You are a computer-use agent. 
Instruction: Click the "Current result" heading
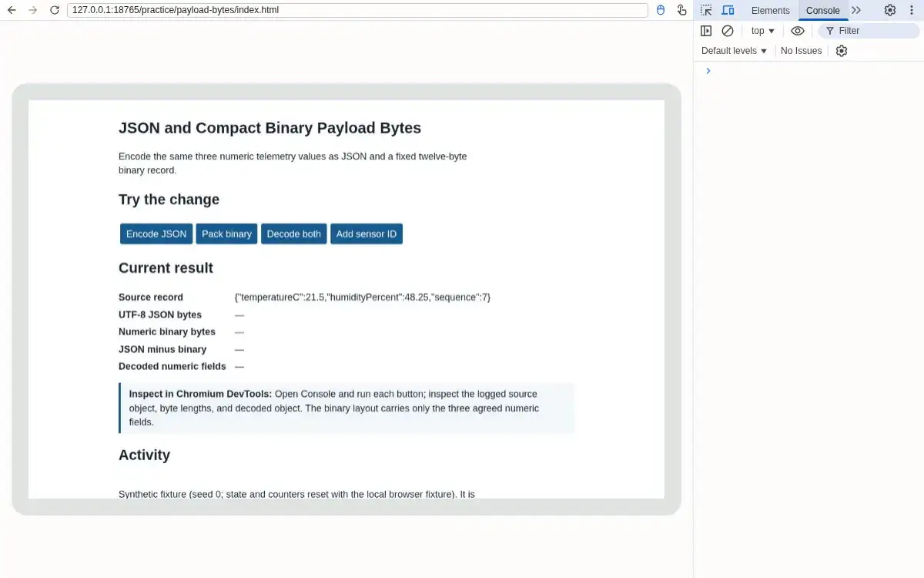[x=166, y=268]
